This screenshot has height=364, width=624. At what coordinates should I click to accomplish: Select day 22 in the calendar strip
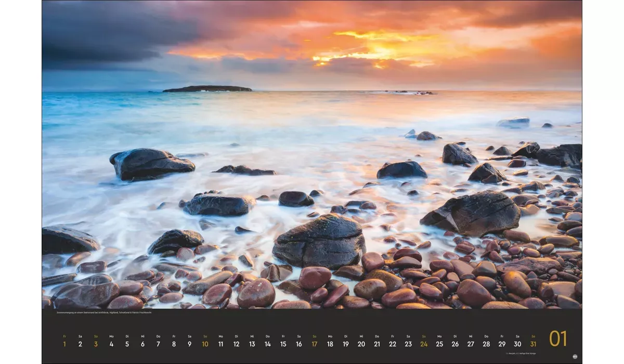coord(392,341)
